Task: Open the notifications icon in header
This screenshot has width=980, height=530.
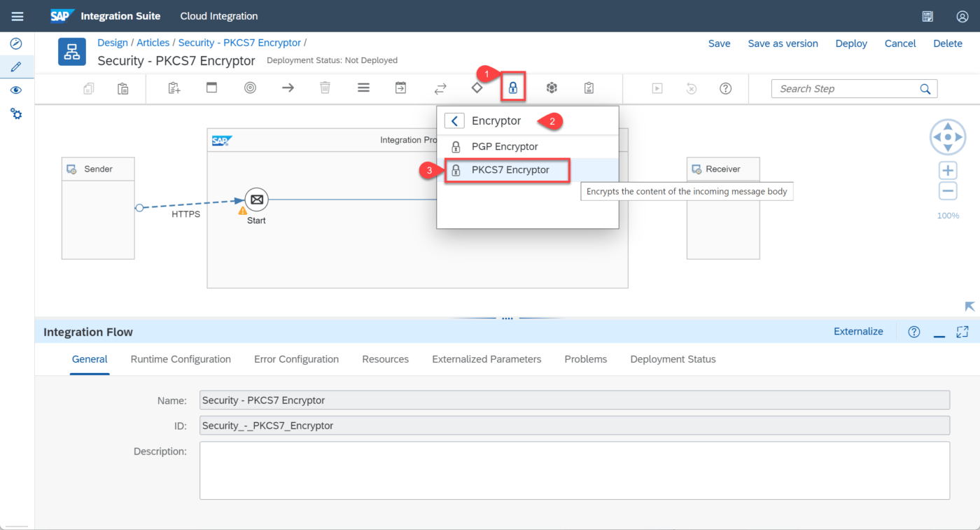Action: point(927,16)
